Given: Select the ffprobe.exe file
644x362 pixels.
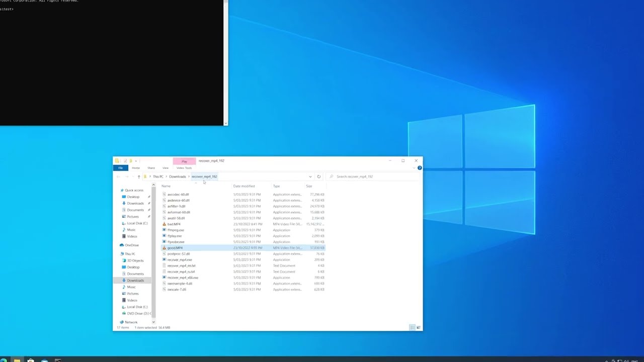Looking at the screenshot, I should coord(176,242).
